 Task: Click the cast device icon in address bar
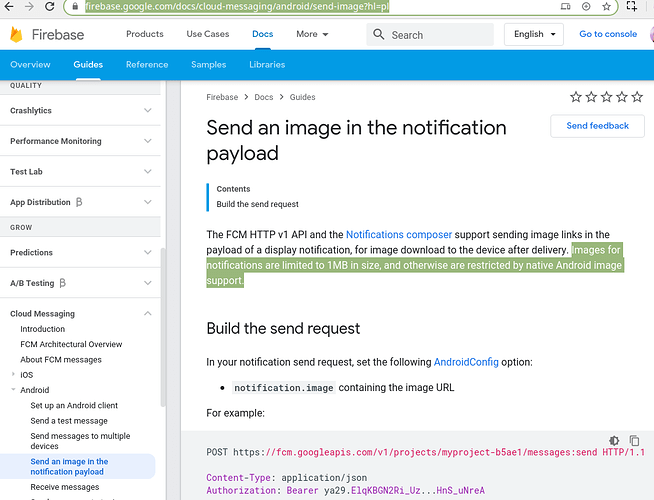click(x=566, y=6)
